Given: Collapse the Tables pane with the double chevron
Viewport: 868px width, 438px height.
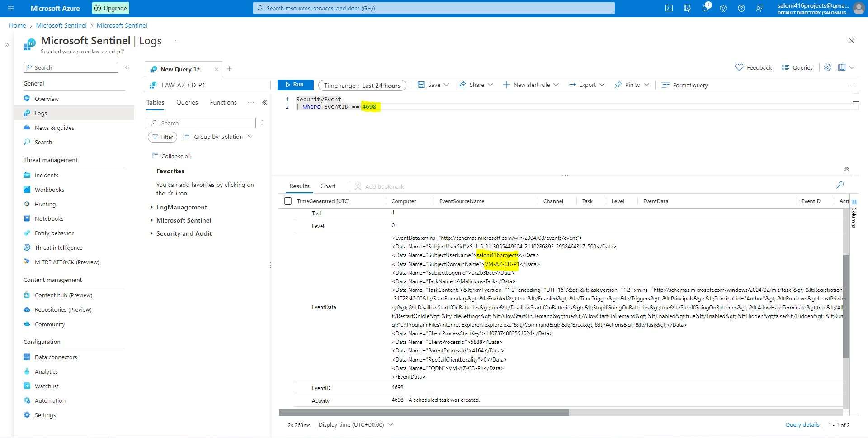Looking at the screenshot, I should coord(265,102).
